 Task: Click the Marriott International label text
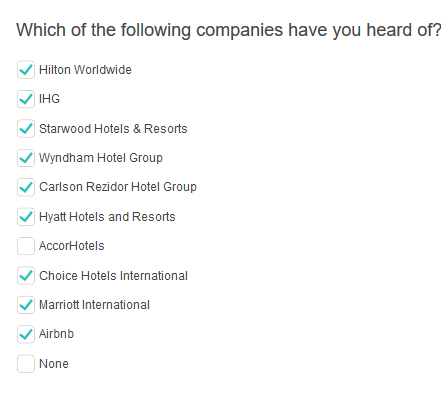pyautogui.click(x=94, y=305)
